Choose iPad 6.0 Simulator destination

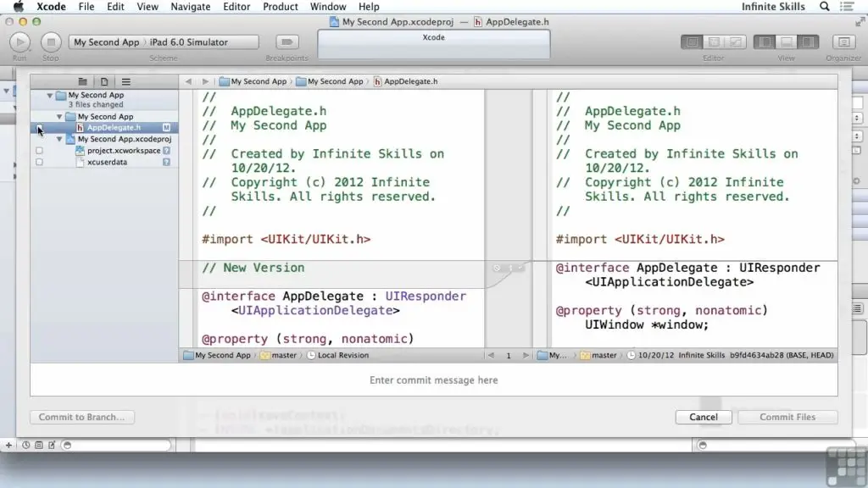[189, 42]
